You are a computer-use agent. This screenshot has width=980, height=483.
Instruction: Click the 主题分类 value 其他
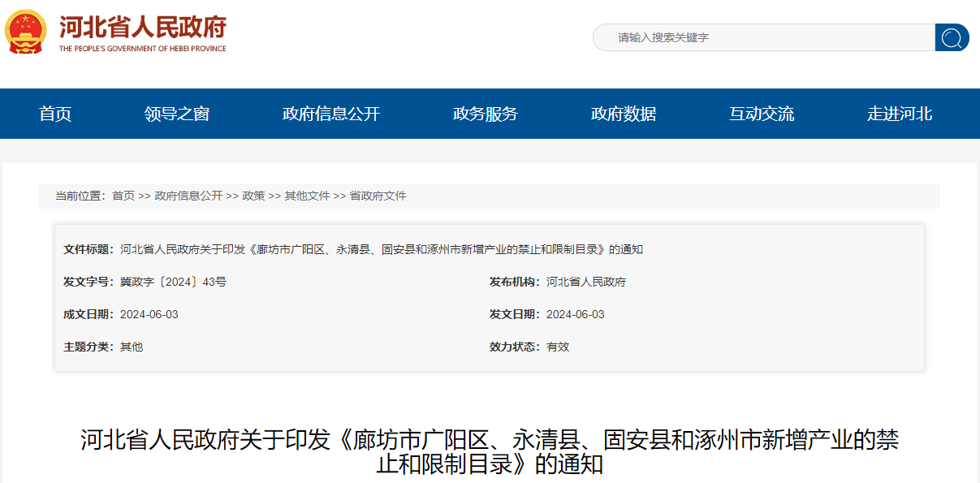coord(132,347)
